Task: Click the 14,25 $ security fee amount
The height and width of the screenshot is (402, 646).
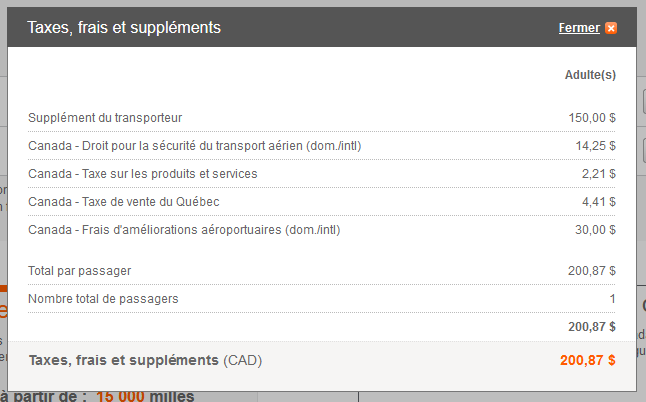Action: (595, 146)
